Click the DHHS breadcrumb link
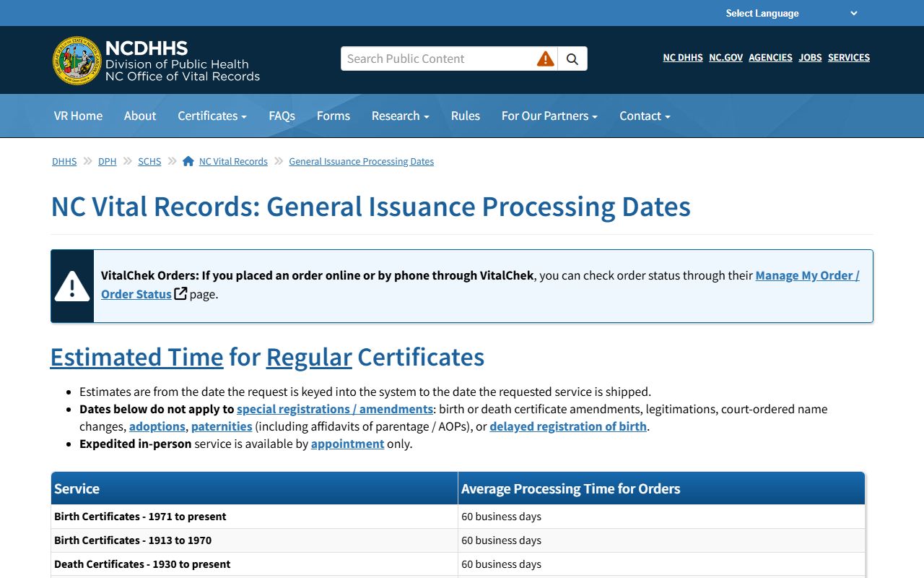This screenshot has width=924, height=578. 64,161
